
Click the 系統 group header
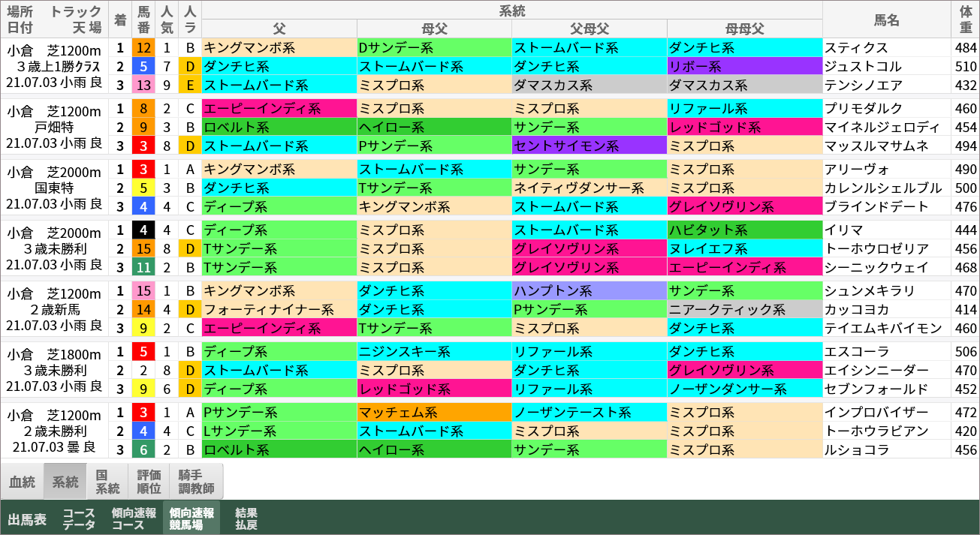pos(512,11)
